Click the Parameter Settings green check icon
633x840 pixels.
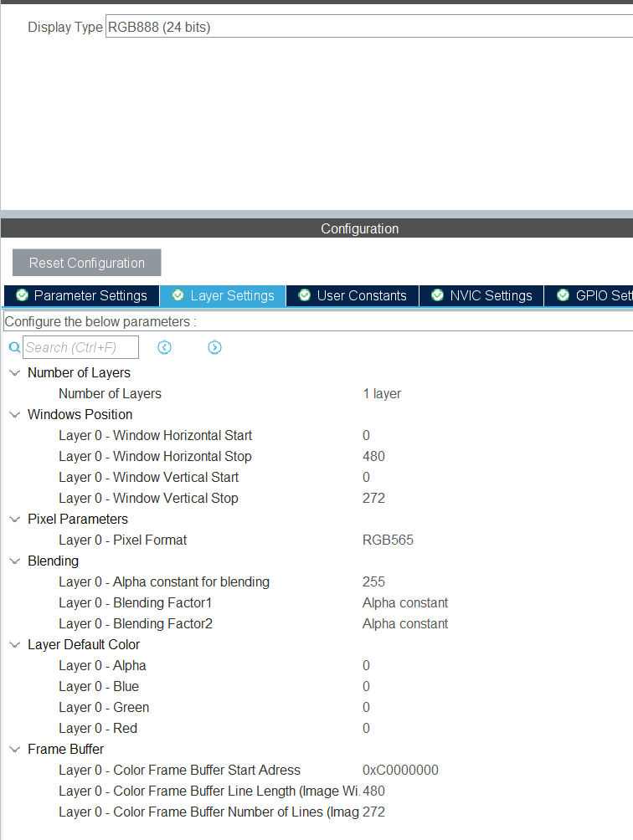pyautogui.click(x=22, y=295)
